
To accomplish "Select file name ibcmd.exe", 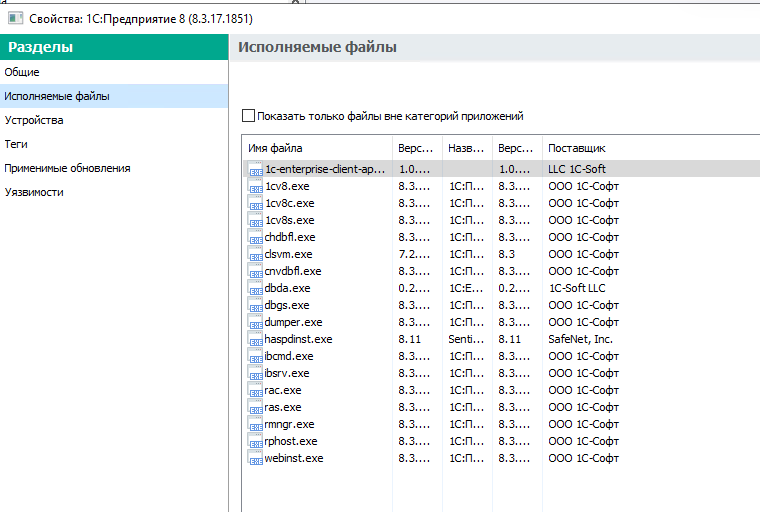I will (289, 356).
